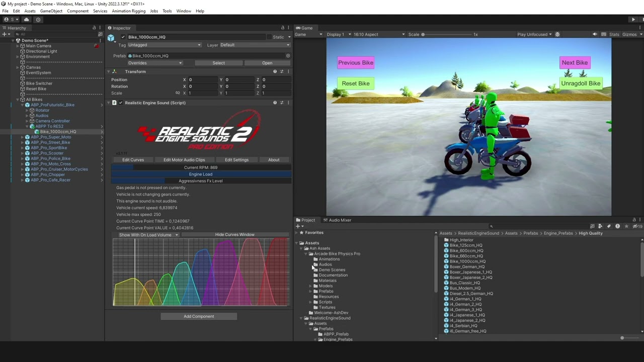Start Play mode with the Play button
Viewport: 644px width, 362px height.
633,20
